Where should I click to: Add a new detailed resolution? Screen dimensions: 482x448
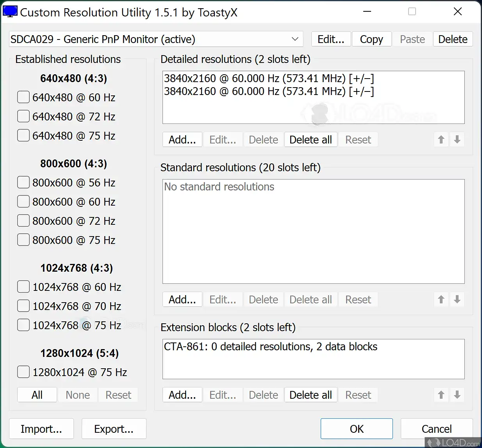tap(182, 140)
